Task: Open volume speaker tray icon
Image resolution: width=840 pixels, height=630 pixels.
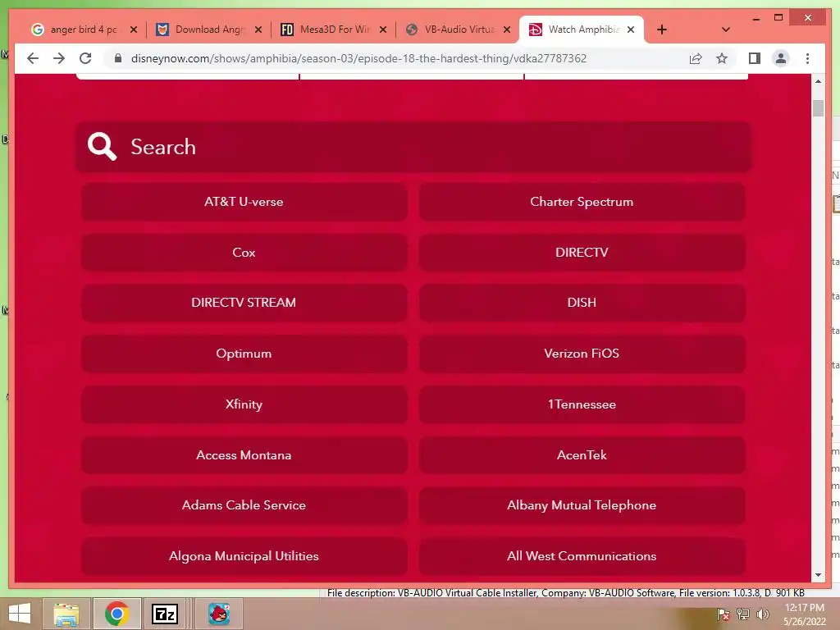Action: (x=762, y=614)
